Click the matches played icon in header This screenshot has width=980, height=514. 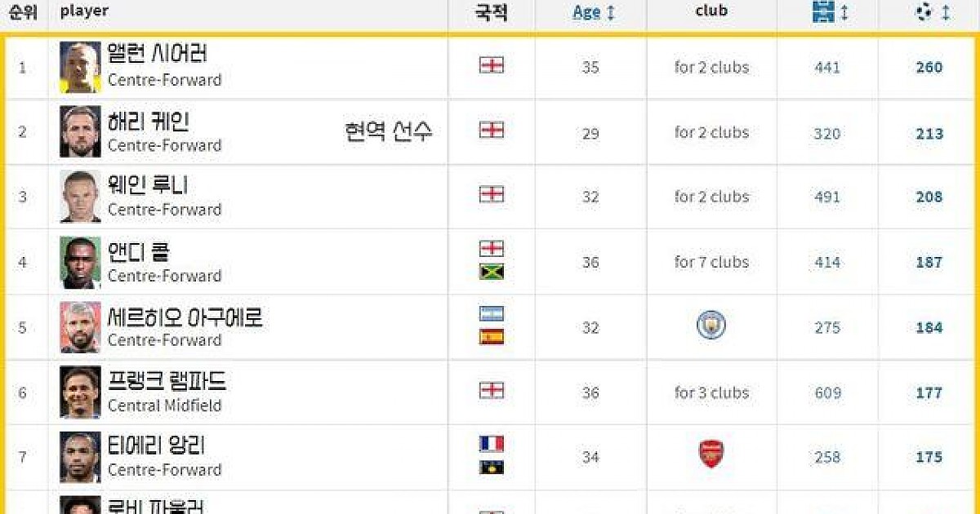pos(825,12)
